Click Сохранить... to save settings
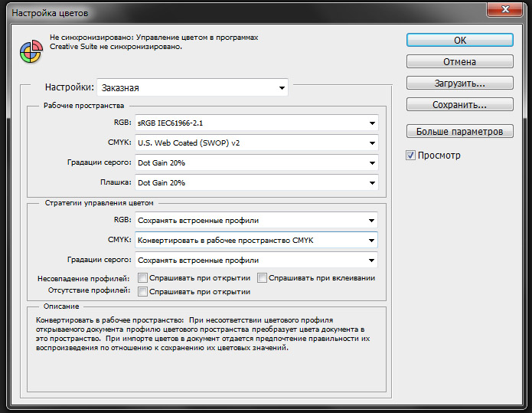Image resolution: width=532 pixels, height=413 pixels. coord(460,105)
